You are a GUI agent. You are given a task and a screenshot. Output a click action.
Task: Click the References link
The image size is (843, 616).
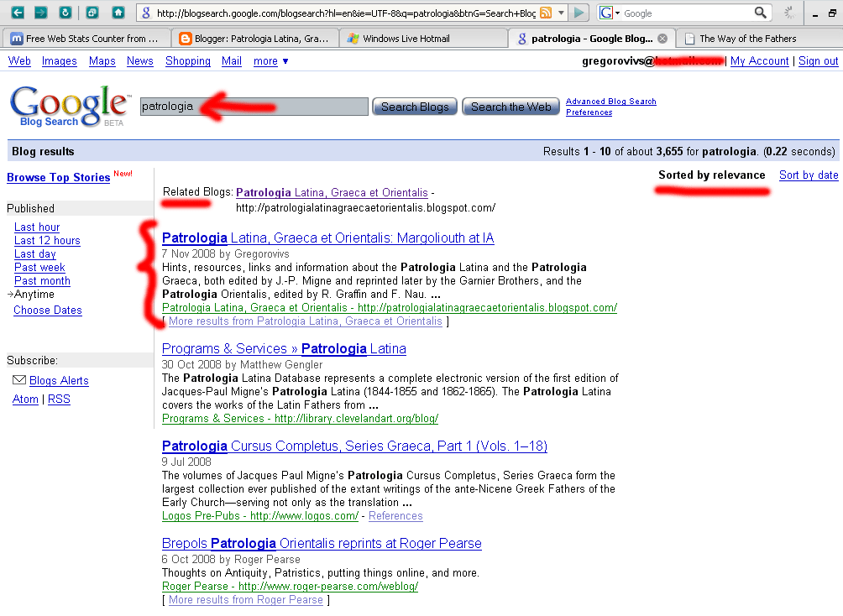click(x=395, y=515)
